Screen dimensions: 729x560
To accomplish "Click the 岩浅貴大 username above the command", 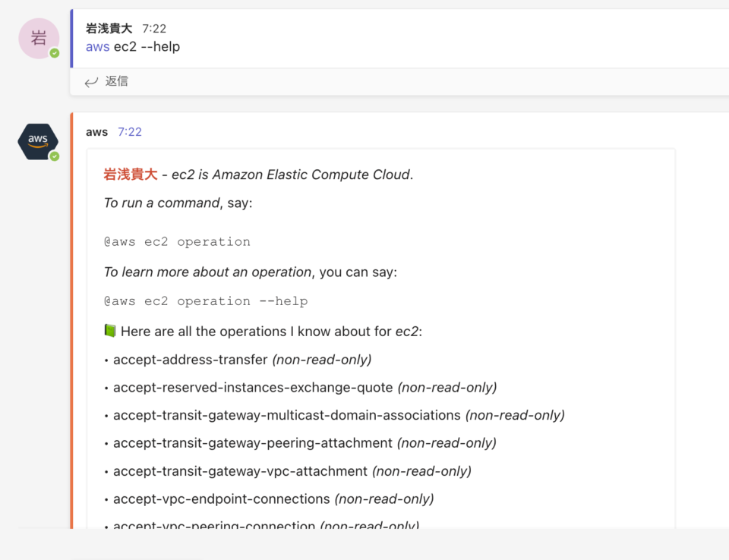I will click(107, 28).
